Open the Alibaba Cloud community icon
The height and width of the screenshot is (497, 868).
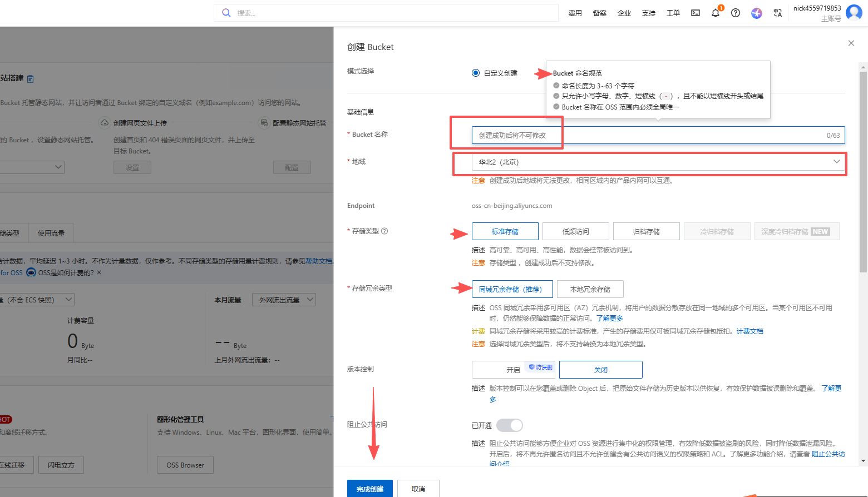tap(756, 13)
